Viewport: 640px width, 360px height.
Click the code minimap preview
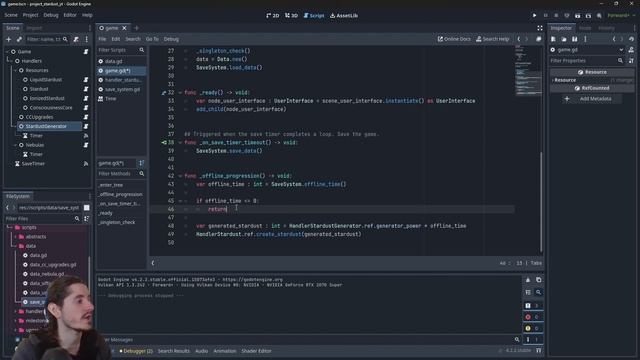pos(527,70)
